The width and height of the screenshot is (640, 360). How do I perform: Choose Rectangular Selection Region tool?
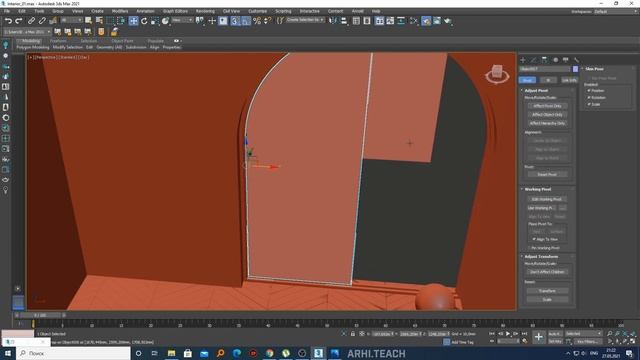110,21
